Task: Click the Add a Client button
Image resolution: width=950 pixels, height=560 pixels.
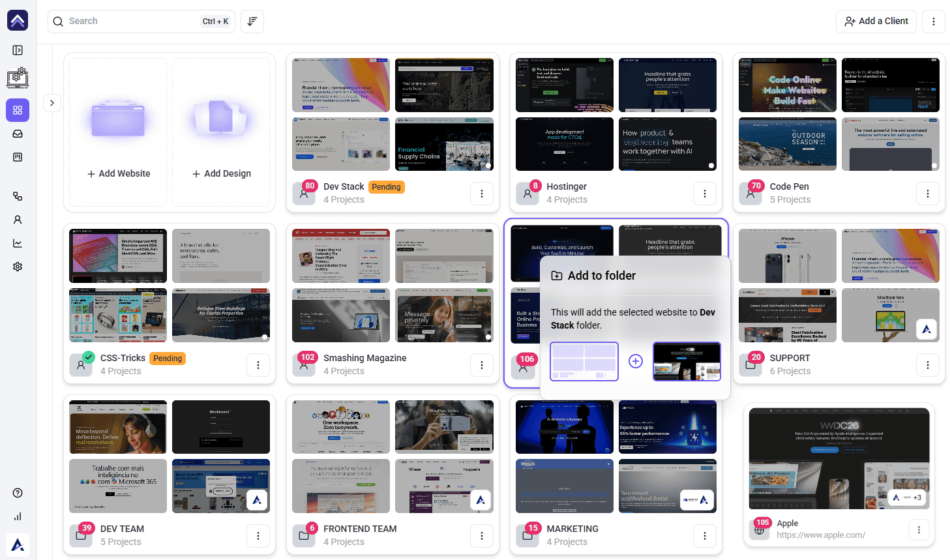Action: pyautogui.click(x=876, y=22)
